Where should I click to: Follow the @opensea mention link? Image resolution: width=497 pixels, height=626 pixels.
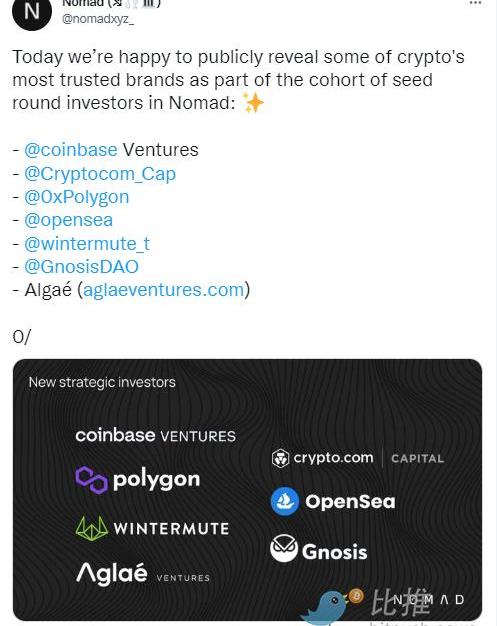tap(68, 220)
